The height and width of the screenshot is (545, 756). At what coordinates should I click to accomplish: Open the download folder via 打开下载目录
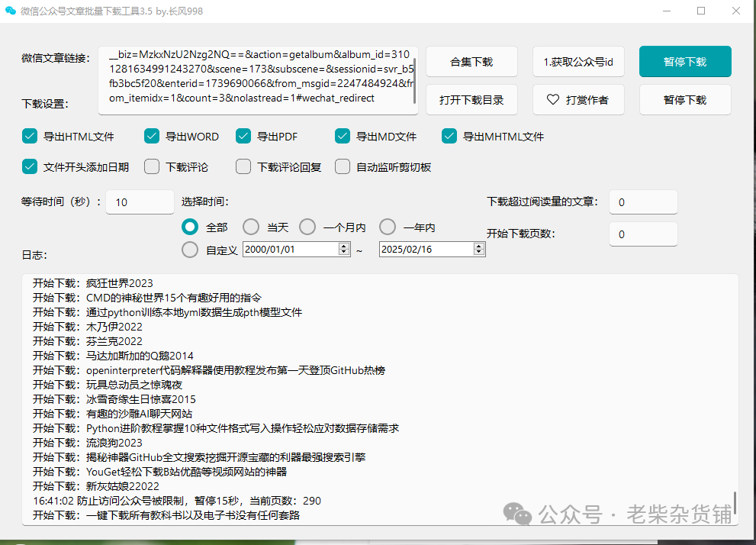(471, 100)
